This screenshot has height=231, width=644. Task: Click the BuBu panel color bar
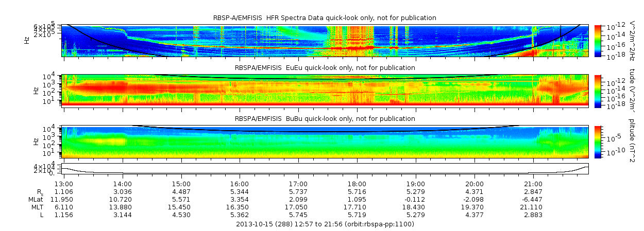click(x=598, y=141)
